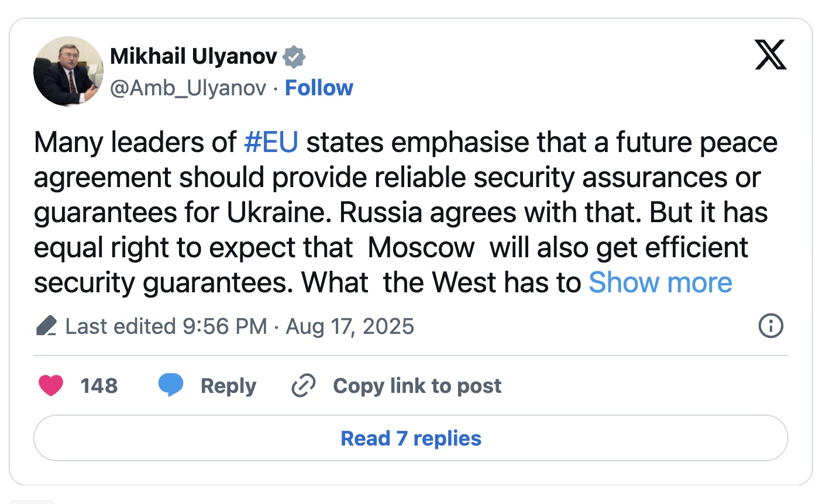
Task: Click the pencil edit-history icon
Action: [x=46, y=326]
